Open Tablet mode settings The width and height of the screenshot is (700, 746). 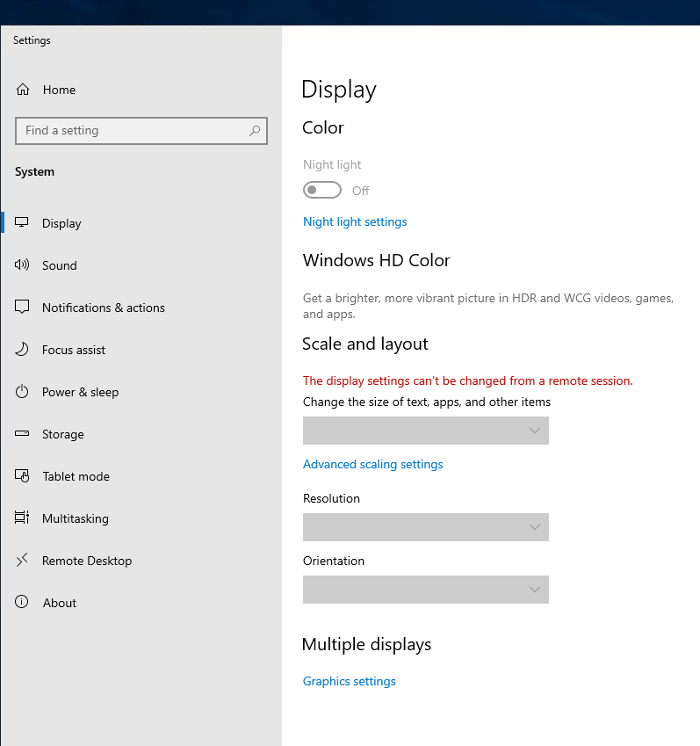141,475
